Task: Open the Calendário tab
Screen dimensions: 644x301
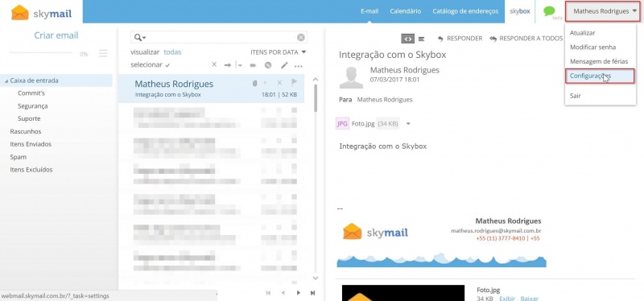Action: (406, 11)
